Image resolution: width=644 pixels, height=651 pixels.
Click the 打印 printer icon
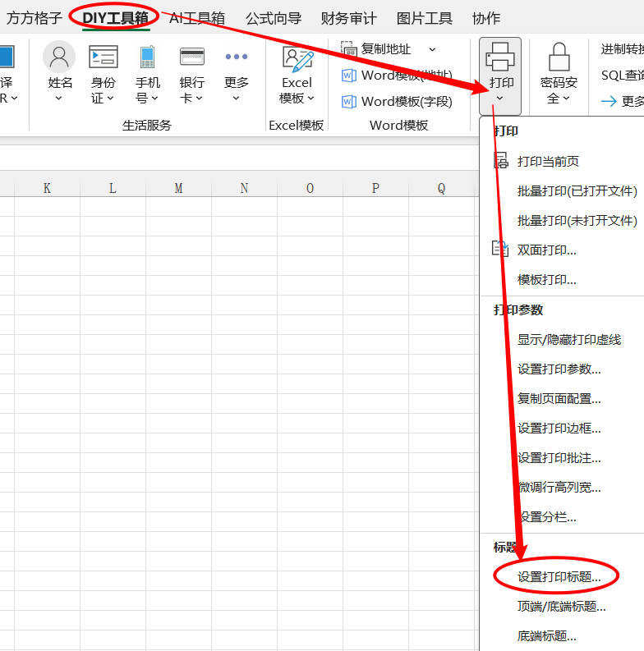pos(500,57)
